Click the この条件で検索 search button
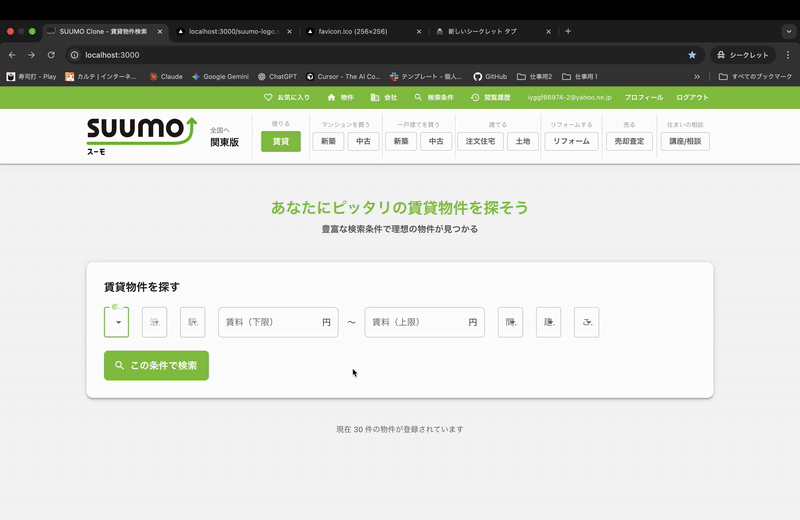This screenshot has height=520, width=800. point(156,365)
